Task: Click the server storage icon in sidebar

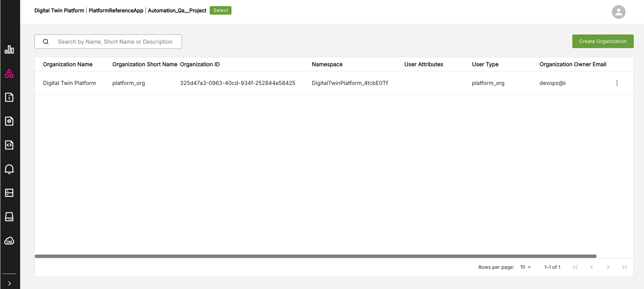Action: pyautogui.click(x=9, y=193)
